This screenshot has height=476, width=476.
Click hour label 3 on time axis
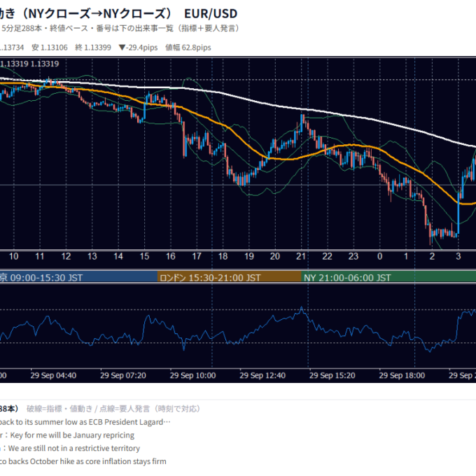(458, 256)
